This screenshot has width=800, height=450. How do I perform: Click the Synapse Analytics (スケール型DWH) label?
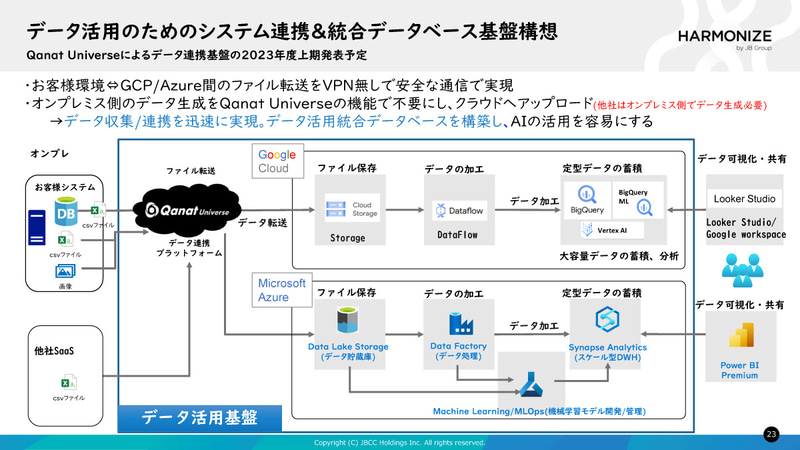pyautogui.click(x=608, y=353)
